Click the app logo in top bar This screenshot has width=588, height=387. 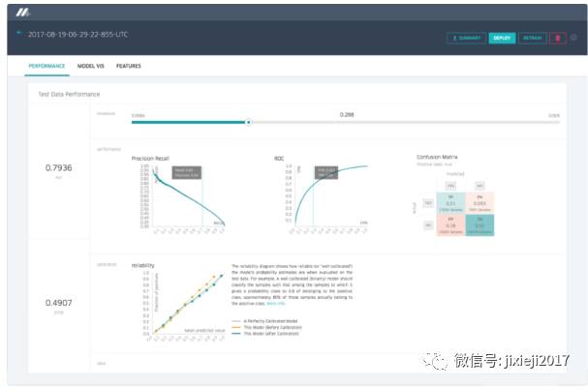(x=22, y=13)
